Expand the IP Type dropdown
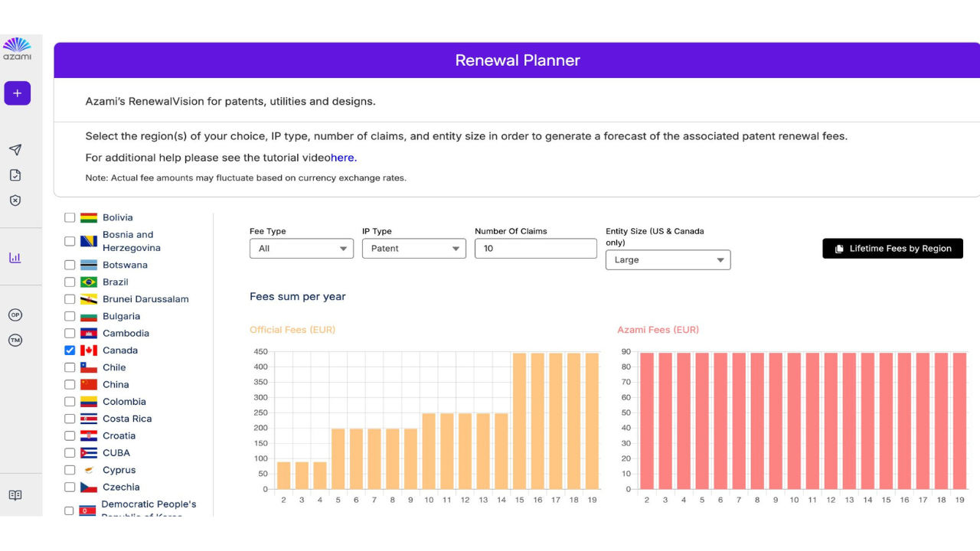The width and height of the screenshot is (980, 551). (x=413, y=248)
